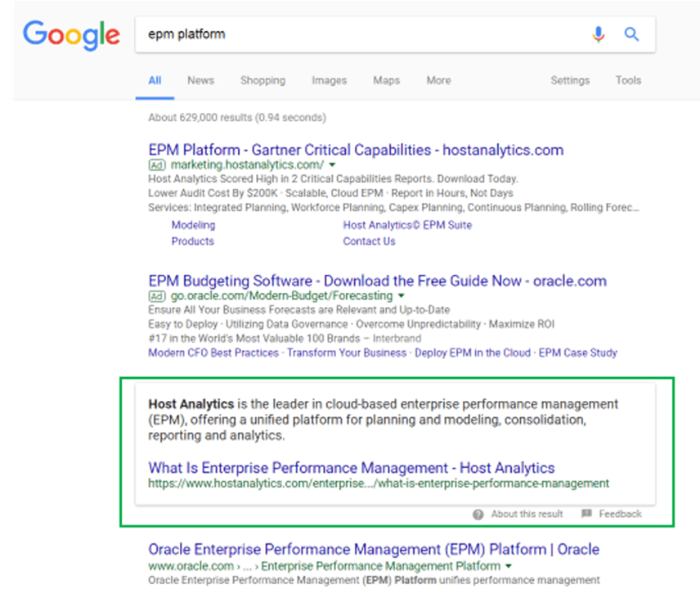
Task: Open search Settings
Action: pos(570,81)
